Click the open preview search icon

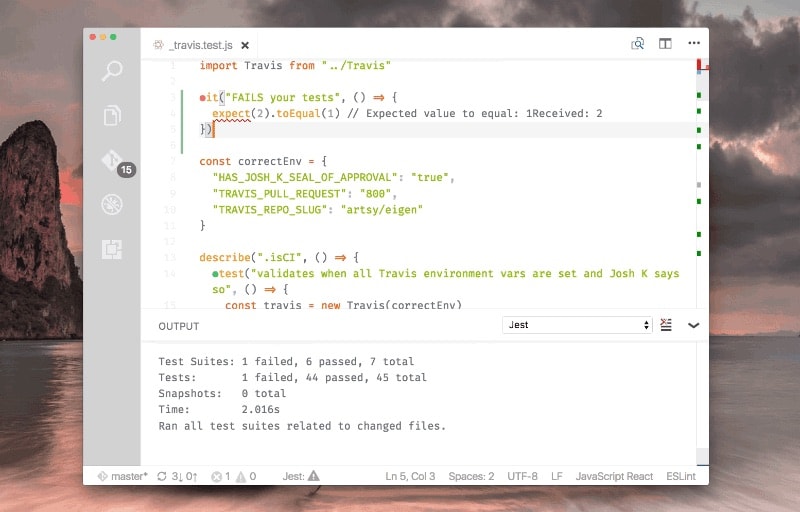[637, 43]
